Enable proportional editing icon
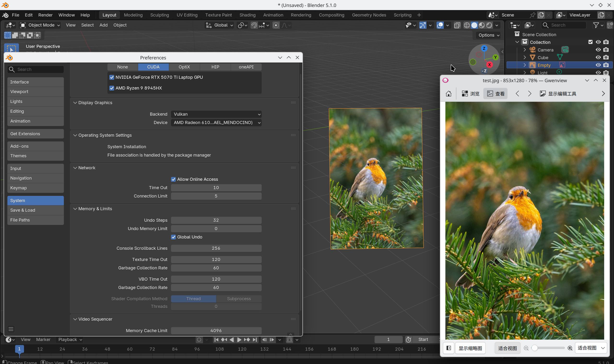Screen dimensions: 614x364 pyautogui.click(x=276, y=25)
